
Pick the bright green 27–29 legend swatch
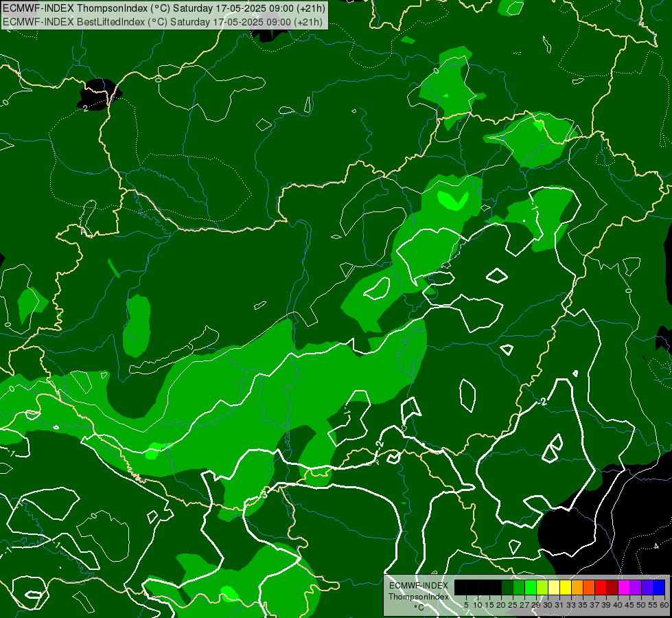pos(531,587)
